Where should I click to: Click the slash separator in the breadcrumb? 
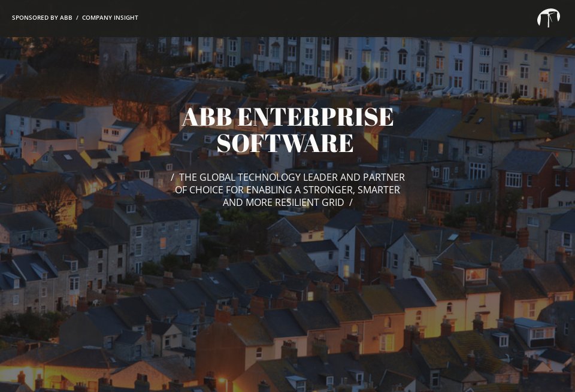[x=77, y=18]
